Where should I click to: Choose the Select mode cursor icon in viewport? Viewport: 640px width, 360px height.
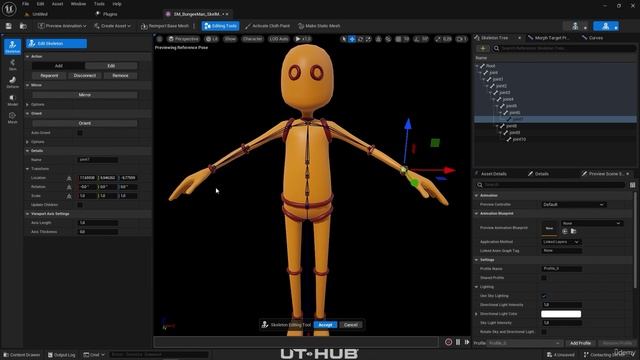click(x=344, y=39)
